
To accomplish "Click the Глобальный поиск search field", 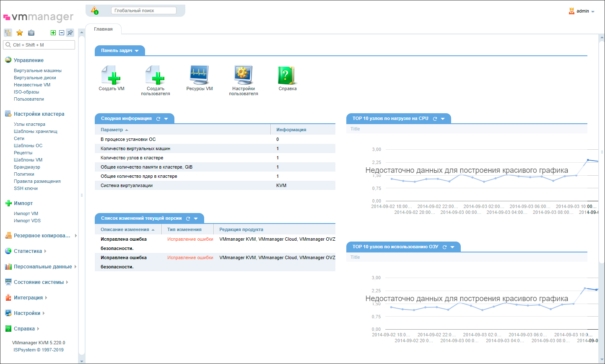I will pyautogui.click(x=143, y=10).
